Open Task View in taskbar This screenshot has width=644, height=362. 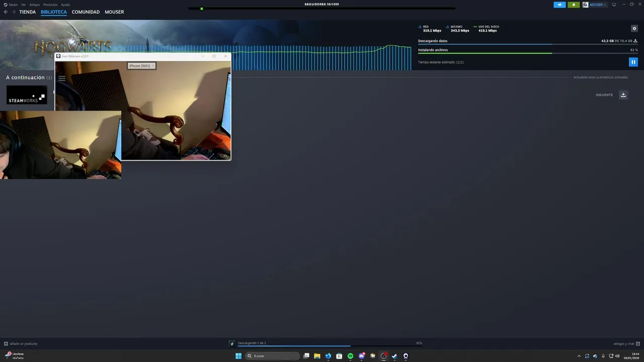click(x=306, y=356)
